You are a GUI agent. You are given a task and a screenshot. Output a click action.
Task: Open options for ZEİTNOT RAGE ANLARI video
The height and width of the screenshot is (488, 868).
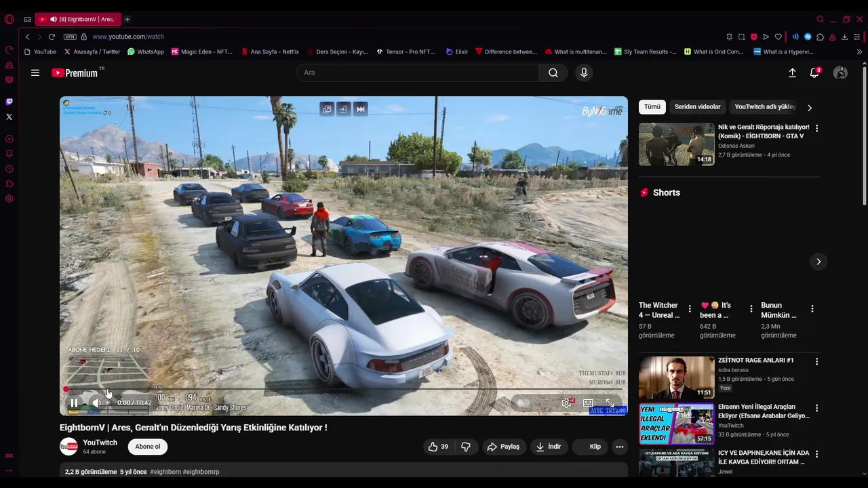coord(816,362)
